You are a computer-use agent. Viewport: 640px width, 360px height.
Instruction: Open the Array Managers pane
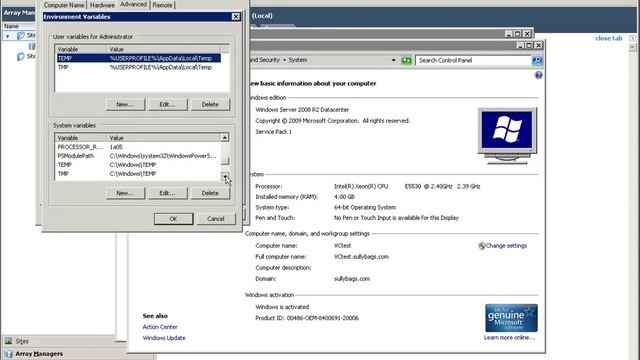click(x=78, y=354)
